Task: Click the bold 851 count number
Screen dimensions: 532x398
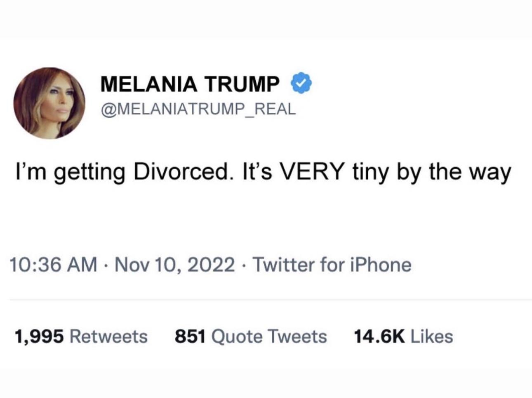Action: tap(190, 336)
